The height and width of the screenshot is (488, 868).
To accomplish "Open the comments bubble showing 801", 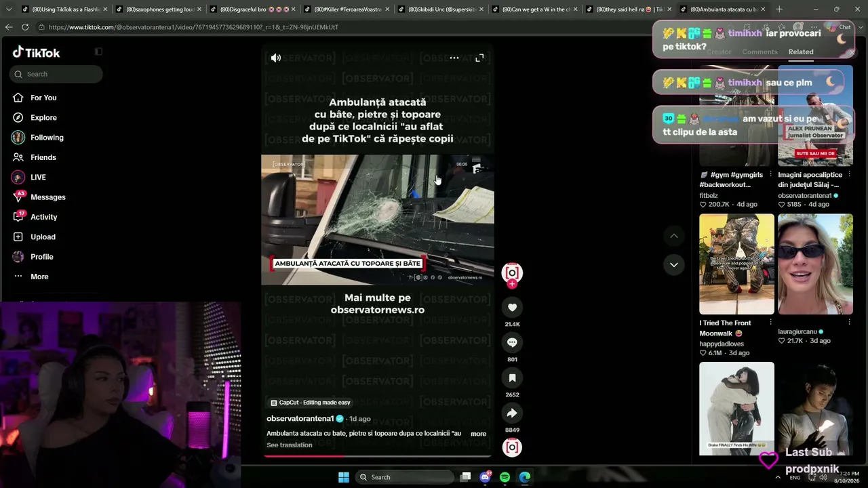I will (x=512, y=342).
